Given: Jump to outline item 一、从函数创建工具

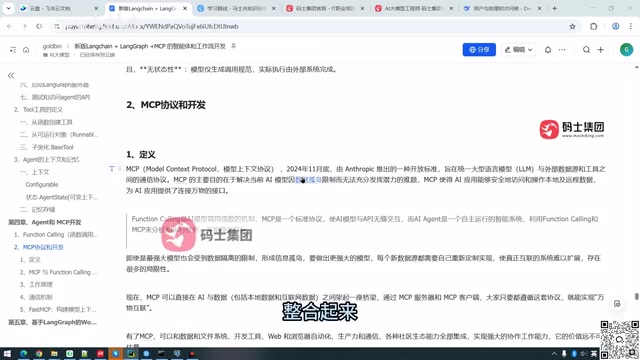Looking at the screenshot, I should (46, 122).
